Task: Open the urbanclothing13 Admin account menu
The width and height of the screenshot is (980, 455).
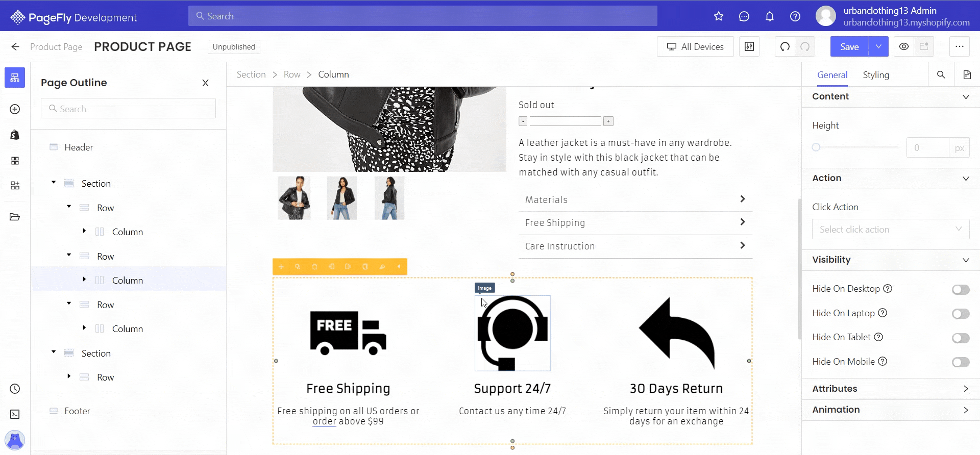Action: click(x=892, y=16)
